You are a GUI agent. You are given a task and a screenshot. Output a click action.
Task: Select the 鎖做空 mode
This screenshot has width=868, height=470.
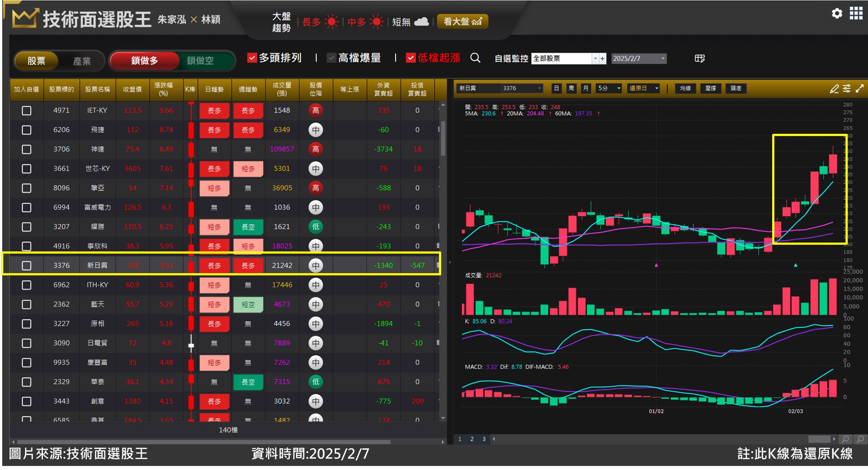click(x=200, y=60)
